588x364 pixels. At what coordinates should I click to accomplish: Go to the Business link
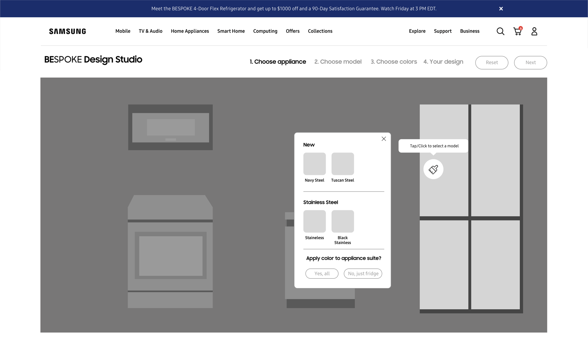469,31
